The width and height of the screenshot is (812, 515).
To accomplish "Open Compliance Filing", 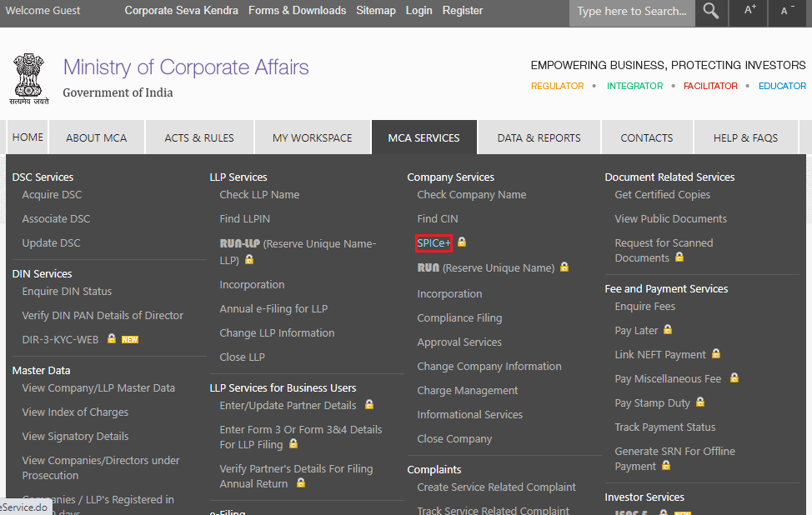I will point(459,317).
